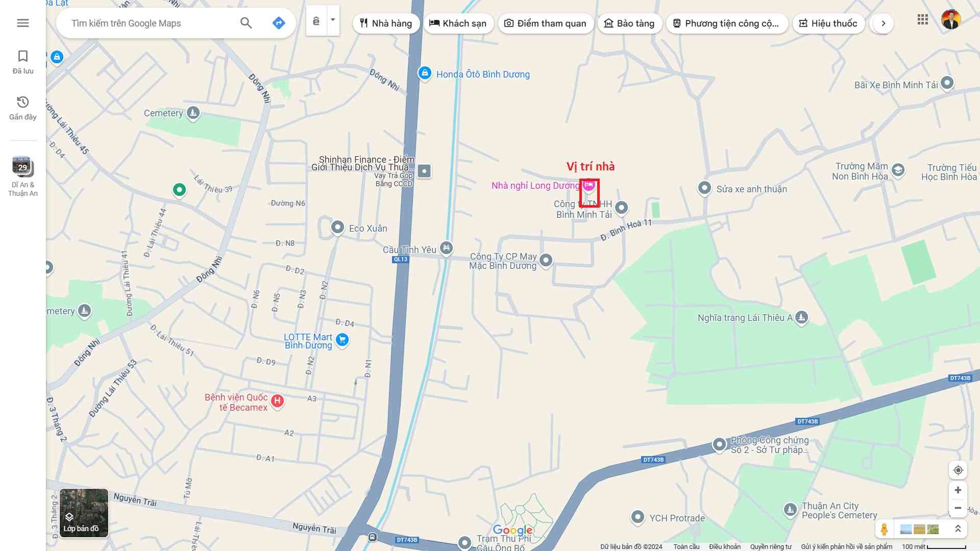Open Gần đây recent history
Screen dimensions: 980x551
(23, 108)
